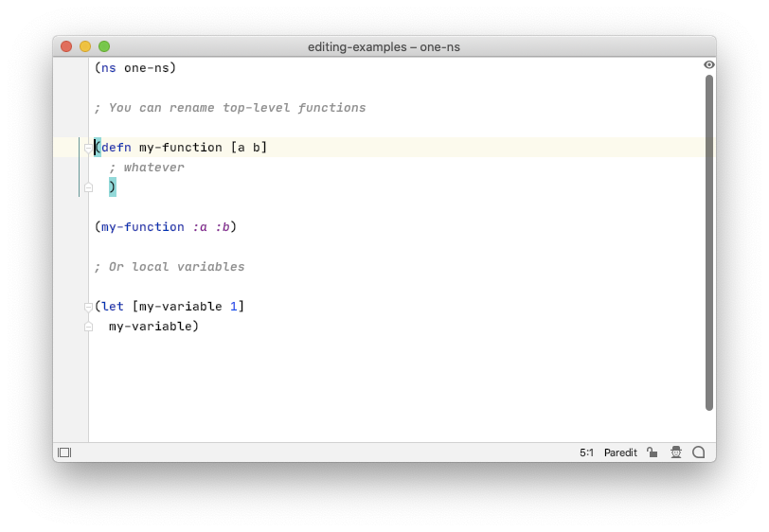
Task: Click the my-function call symbol
Action: coord(143,227)
